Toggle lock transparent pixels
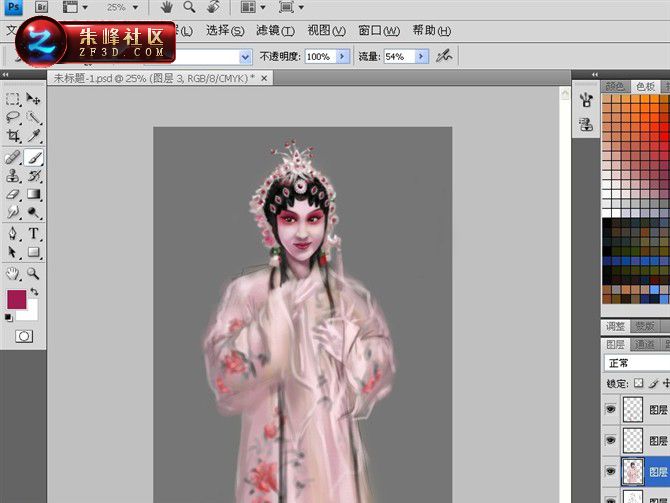The image size is (670, 503). 638,382
